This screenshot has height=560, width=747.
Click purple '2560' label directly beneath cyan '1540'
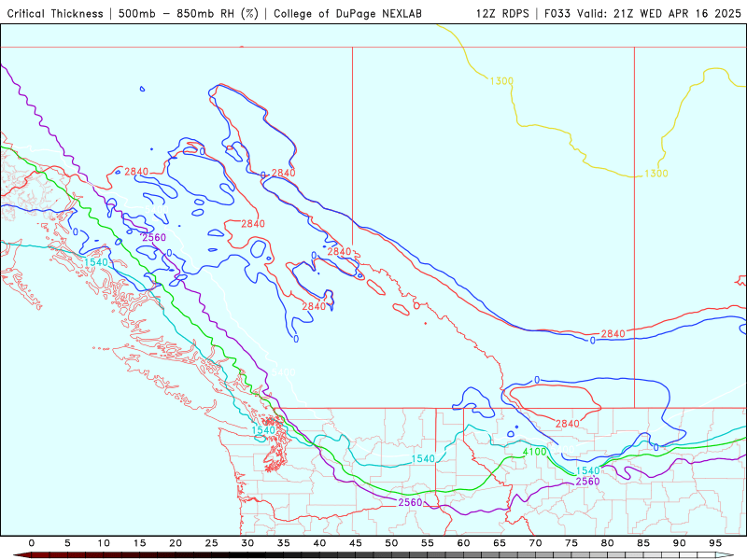(x=588, y=481)
